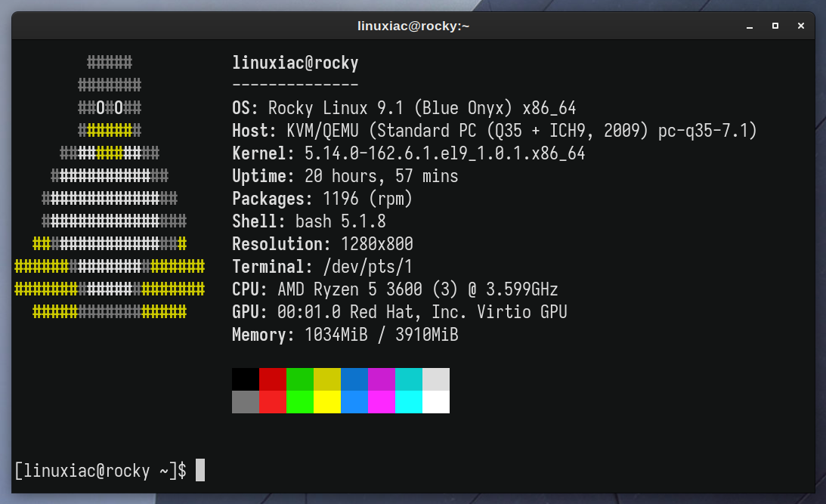The height and width of the screenshot is (504, 826).
Task: Click the Tux penguin ASCII art logo
Action: [110, 187]
